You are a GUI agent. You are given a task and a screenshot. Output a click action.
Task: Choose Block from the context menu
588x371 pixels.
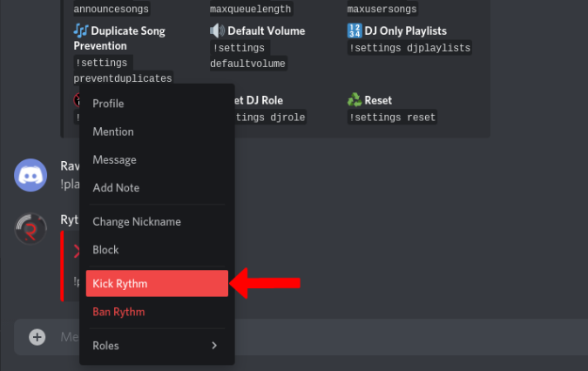coord(157,250)
